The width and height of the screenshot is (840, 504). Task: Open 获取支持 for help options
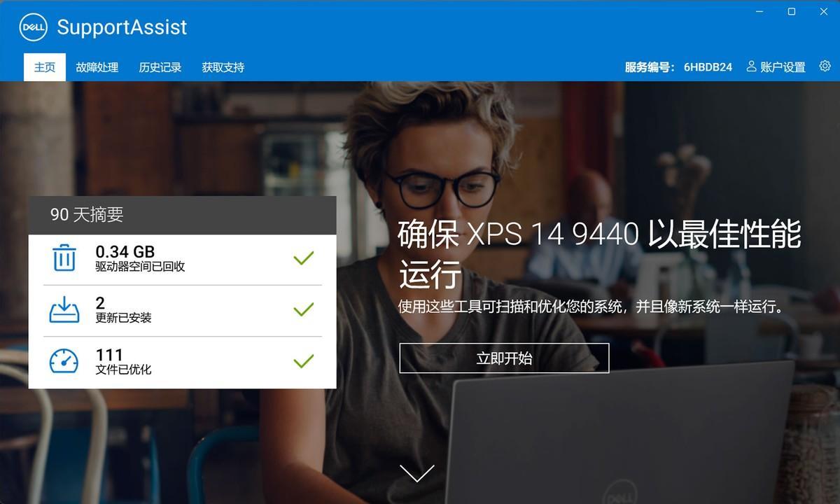pos(223,66)
